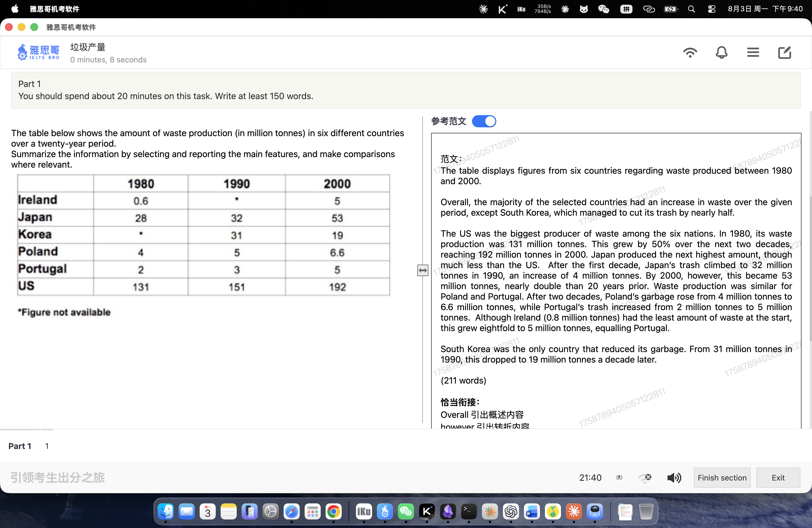812x528 pixels.
Task: Open System Settings in the Dock
Action: (271, 511)
